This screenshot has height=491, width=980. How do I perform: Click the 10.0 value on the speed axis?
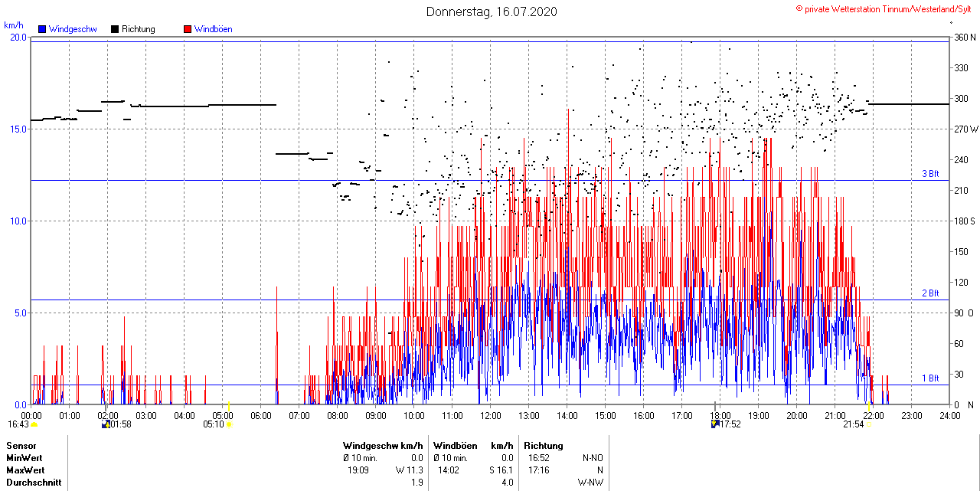[18, 221]
